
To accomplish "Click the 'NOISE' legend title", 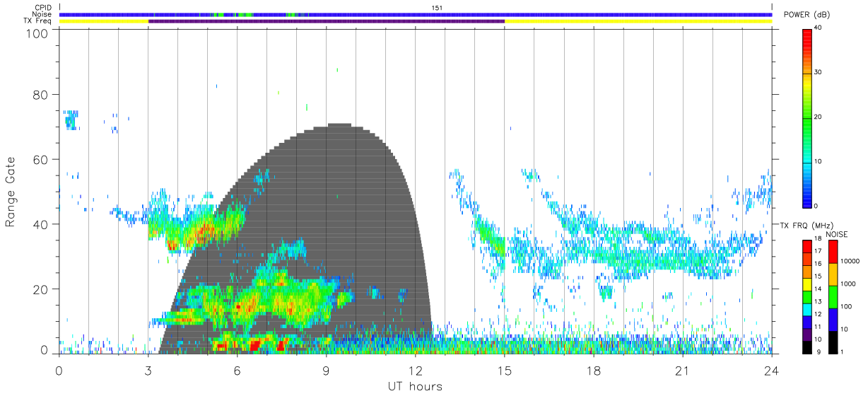I will pos(838,234).
